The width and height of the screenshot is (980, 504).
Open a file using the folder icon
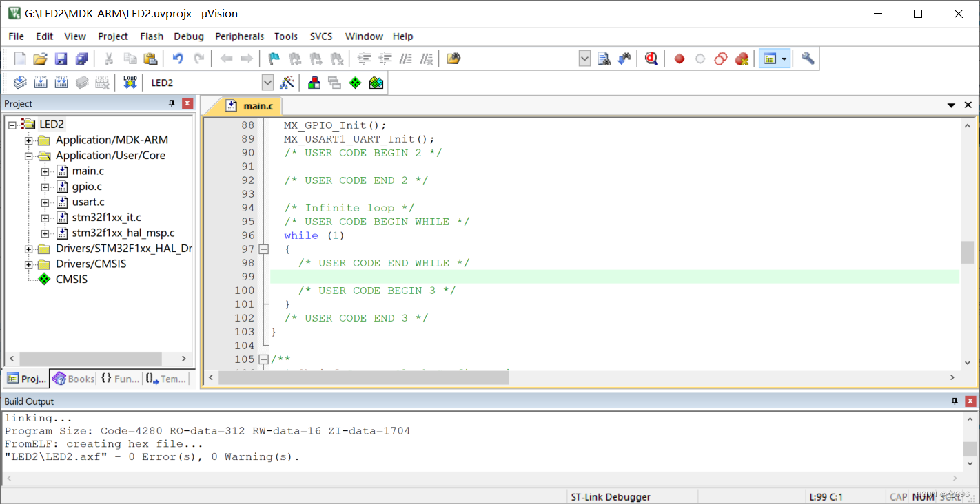tap(41, 59)
